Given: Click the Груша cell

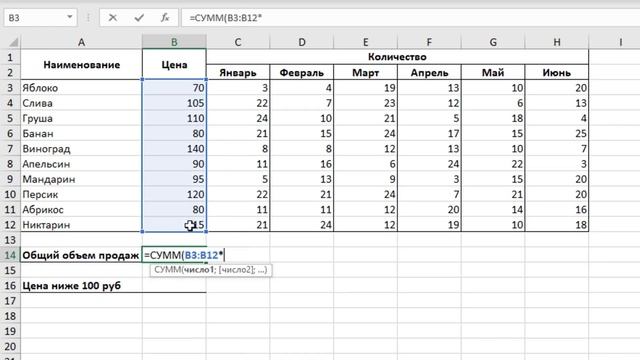Looking at the screenshot, I should (81, 118).
